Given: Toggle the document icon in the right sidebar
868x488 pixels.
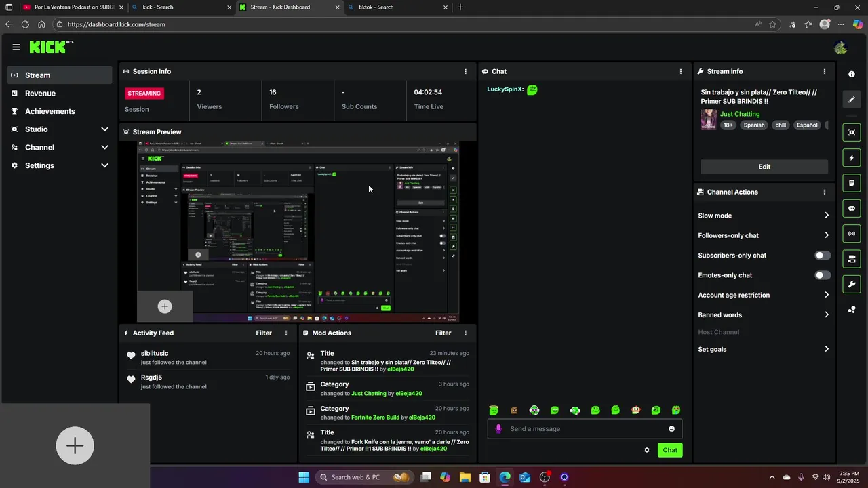Looking at the screenshot, I should (852, 183).
